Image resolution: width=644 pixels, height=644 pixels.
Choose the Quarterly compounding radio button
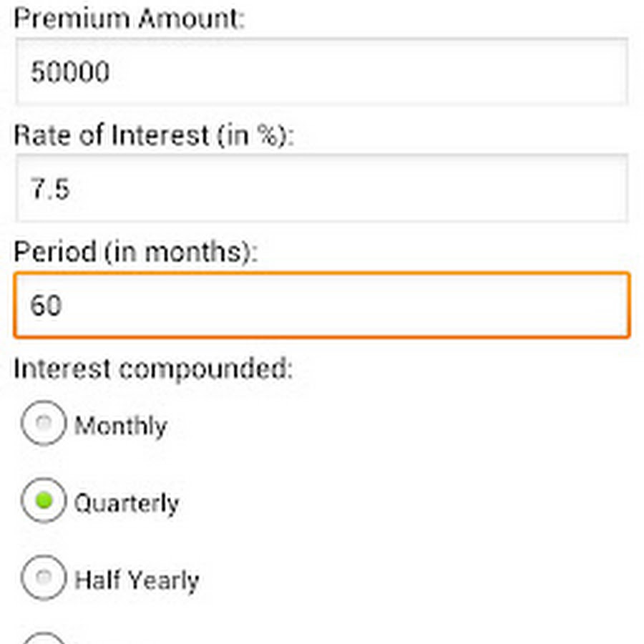[44, 502]
